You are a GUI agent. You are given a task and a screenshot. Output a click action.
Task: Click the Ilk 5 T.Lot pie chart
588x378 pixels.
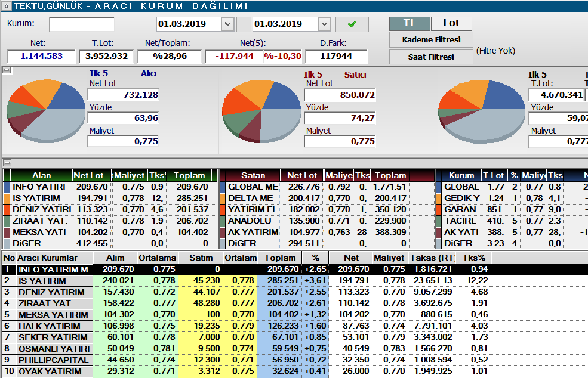482,111
